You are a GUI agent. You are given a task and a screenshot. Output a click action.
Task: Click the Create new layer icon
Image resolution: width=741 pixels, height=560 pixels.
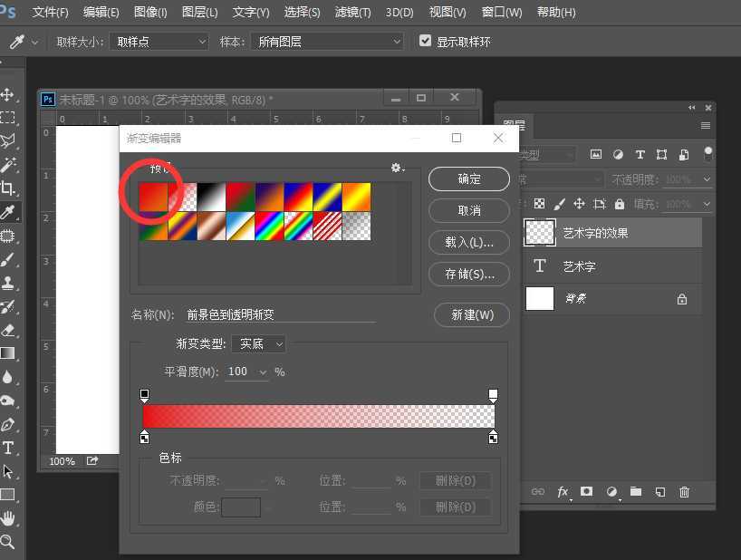click(661, 492)
